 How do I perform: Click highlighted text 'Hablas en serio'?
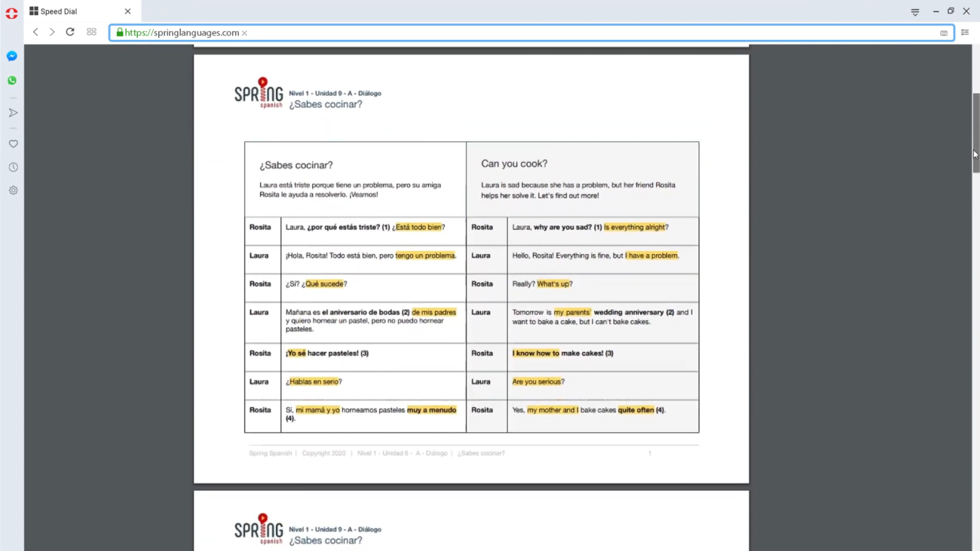pos(314,381)
